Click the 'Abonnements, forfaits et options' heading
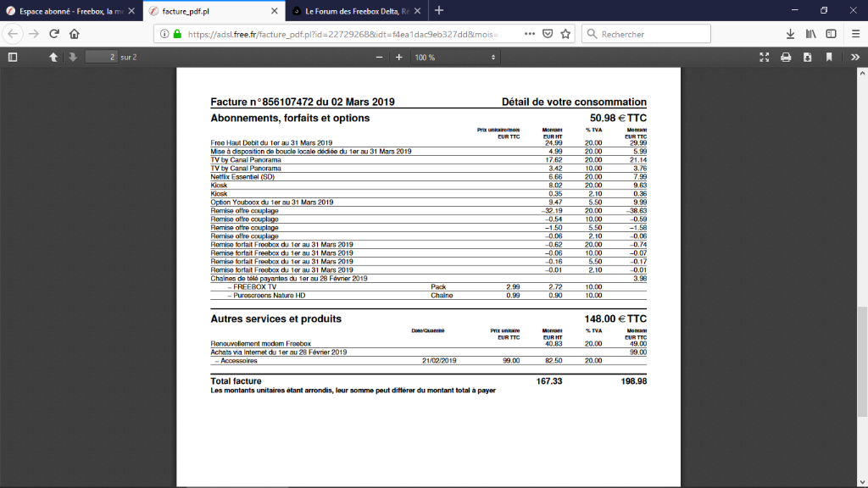Image resolution: width=868 pixels, height=488 pixels. coord(290,118)
